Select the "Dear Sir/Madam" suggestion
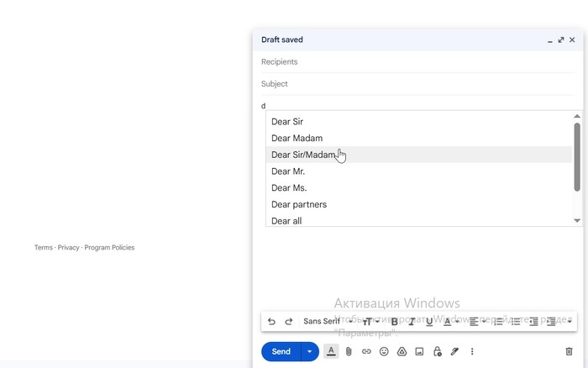Image resolution: width=588 pixels, height=368 pixels. tap(303, 155)
